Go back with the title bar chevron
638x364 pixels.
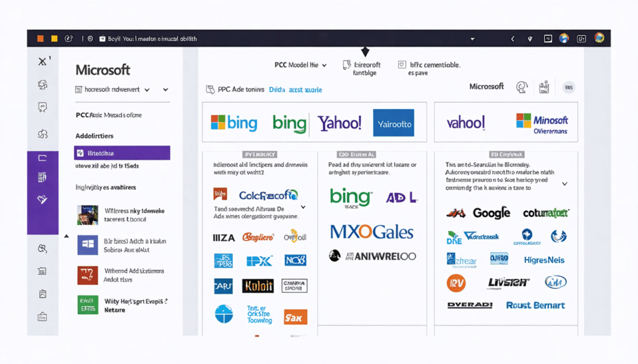click(513, 39)
